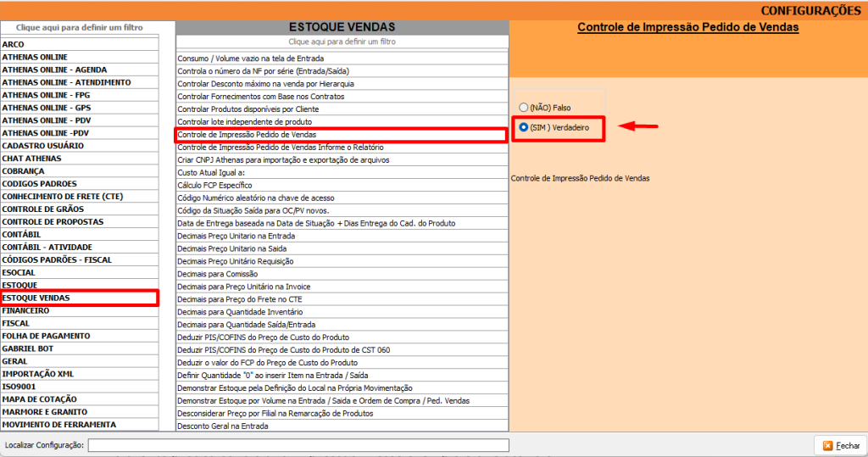868x457 pixels.
Task: Select Decimais para Preço do Frete no CTE
Action: [342, 299]
